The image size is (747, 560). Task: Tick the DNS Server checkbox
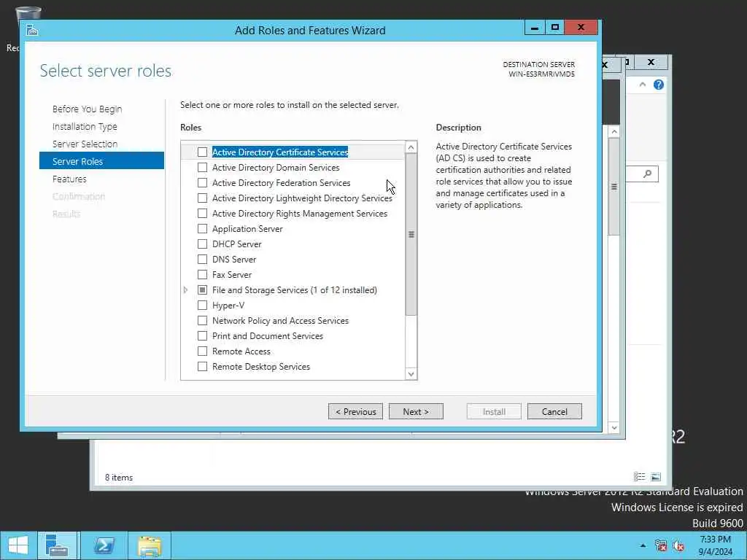(x=203, y=259)
